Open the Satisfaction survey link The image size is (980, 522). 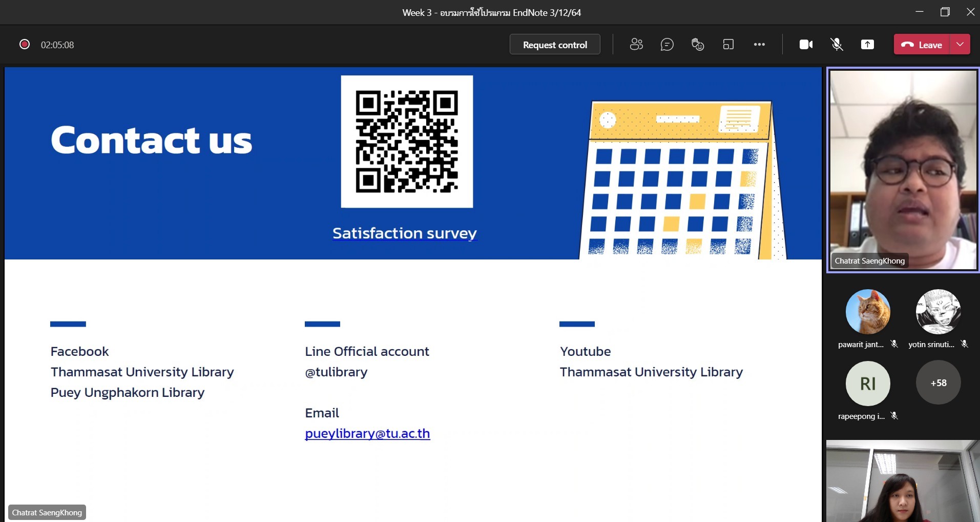pyautogui.click(x=405, y=233)
